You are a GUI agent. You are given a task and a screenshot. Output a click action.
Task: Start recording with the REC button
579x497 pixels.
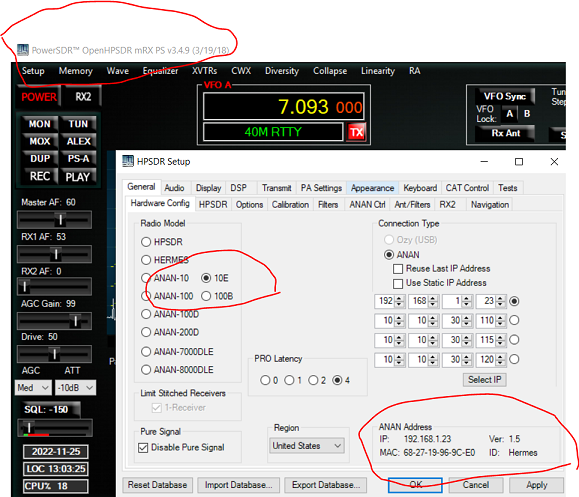point(40,176)
